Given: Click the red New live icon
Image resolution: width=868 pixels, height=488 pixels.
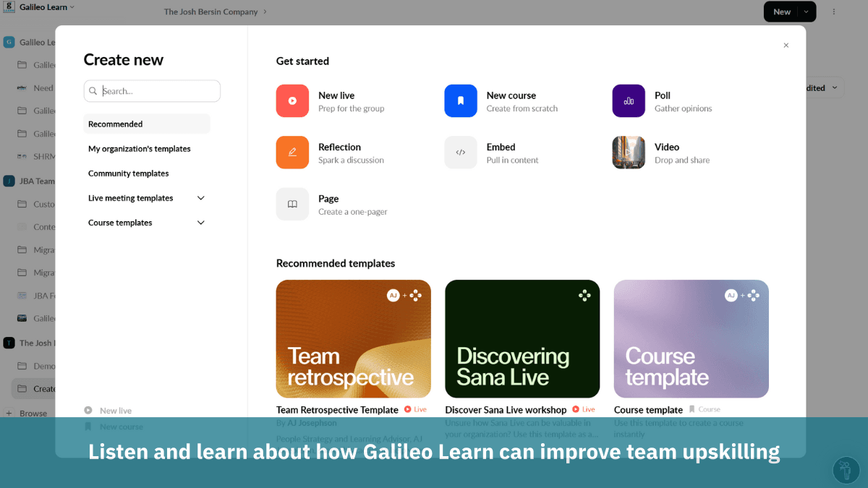Looking at the screenshot, I should tap(292, 101).
